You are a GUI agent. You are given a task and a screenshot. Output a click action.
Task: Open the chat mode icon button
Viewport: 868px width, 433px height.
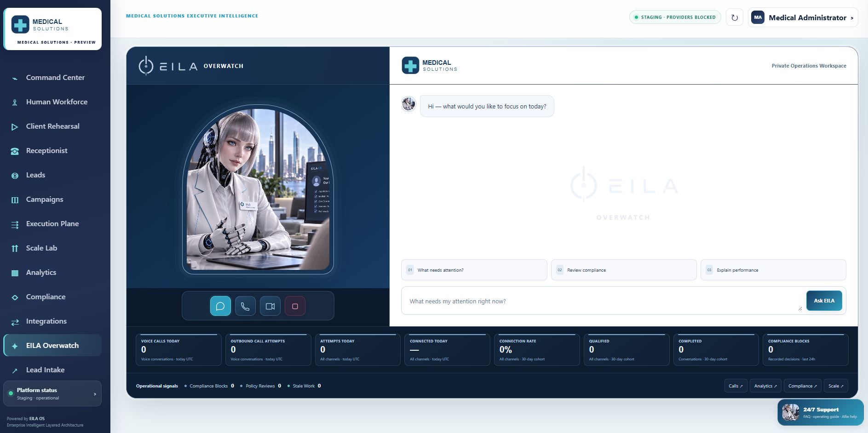pyautogui.click(x=220, y=306)
